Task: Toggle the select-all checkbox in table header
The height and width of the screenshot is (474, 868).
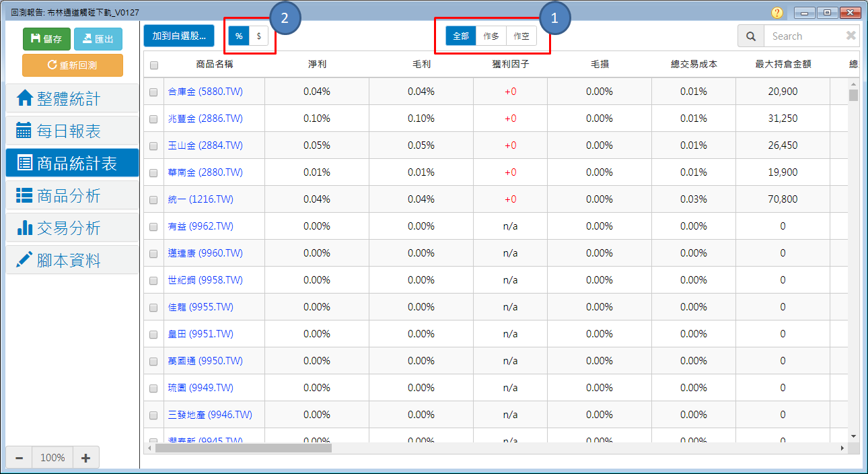Action: click(x=154, y=65)
